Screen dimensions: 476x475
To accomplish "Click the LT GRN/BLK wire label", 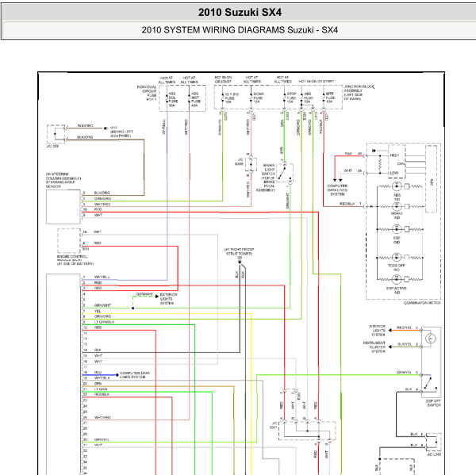I will (104, 322).
